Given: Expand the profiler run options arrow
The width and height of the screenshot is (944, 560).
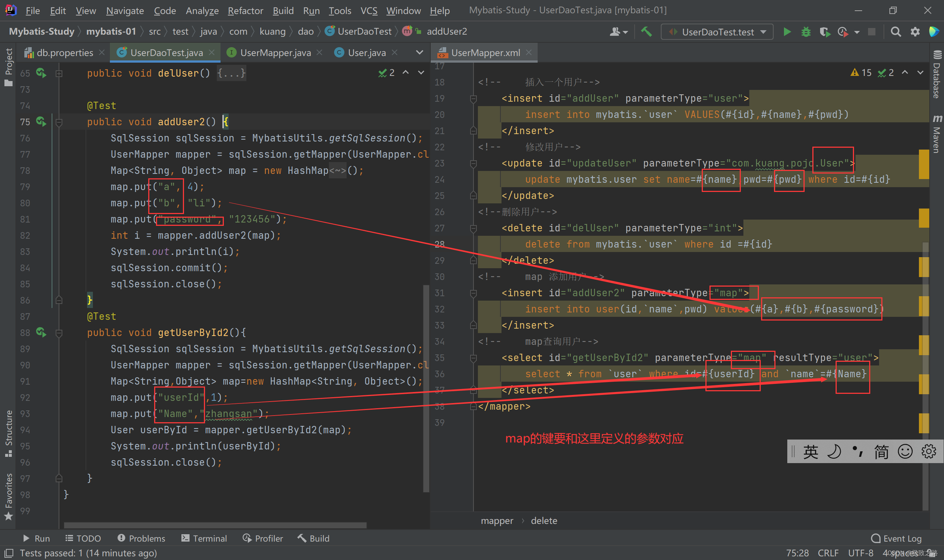Looking at the screenshot, I should pos(857,32).
